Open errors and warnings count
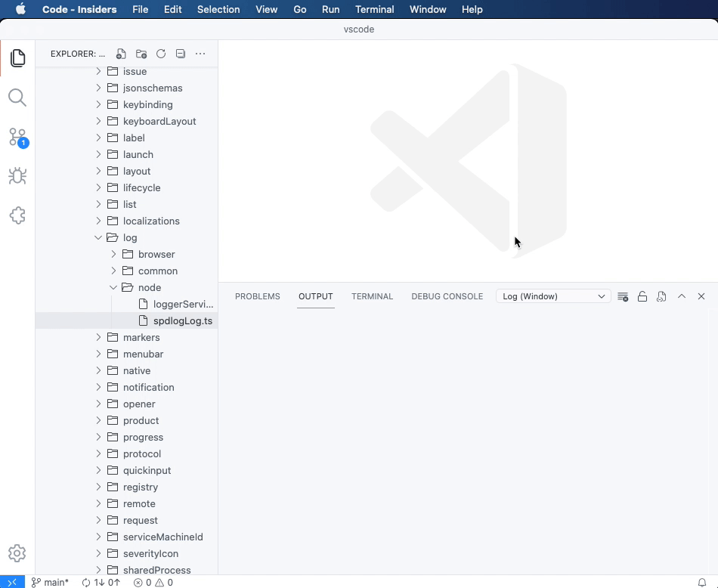Viewport: 718px width, 588px height. click(153, 583)
